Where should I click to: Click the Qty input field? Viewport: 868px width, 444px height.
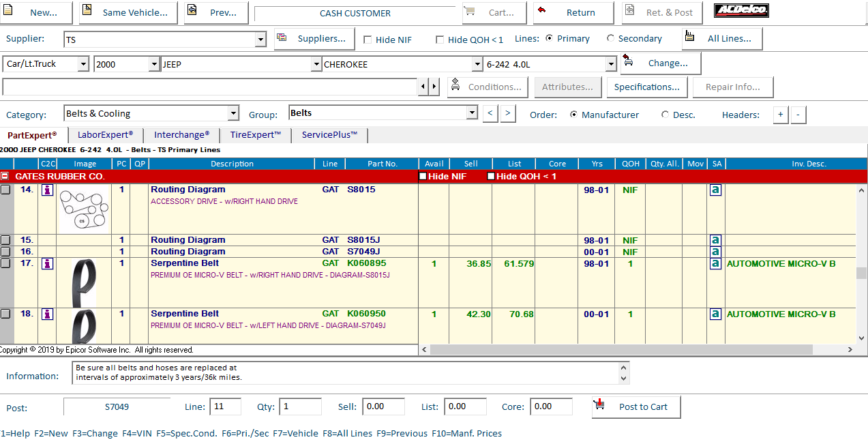pos(301,406)
